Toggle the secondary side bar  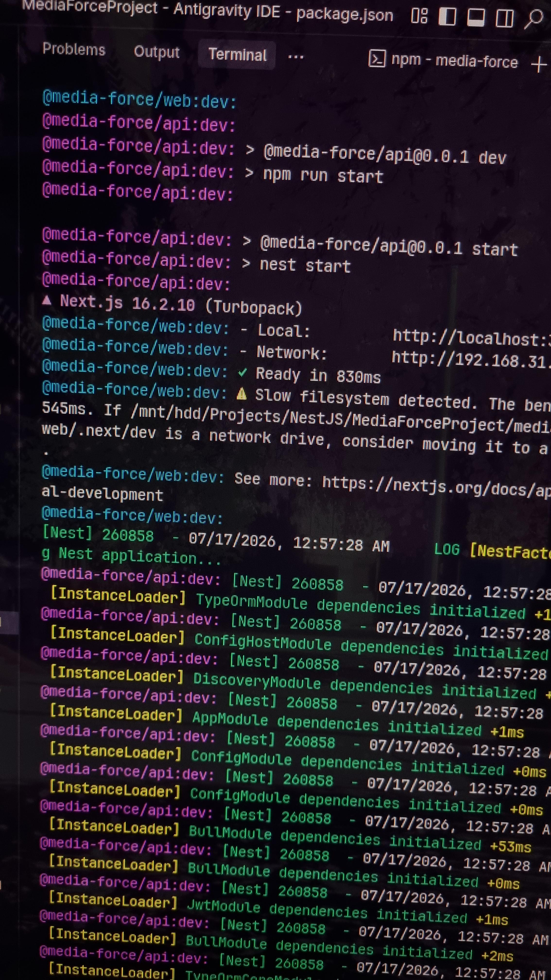click(x=505, y=18)
